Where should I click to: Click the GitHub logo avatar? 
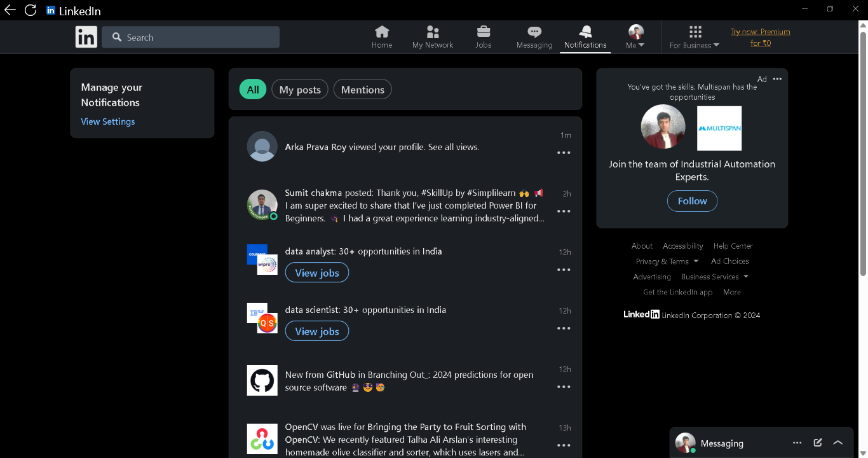[262, 380]
